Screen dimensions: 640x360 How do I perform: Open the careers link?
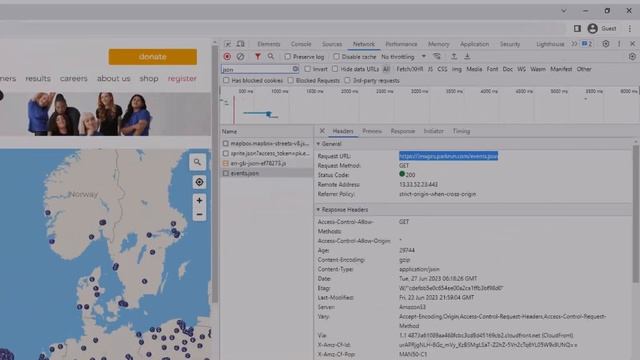(73, 78)
